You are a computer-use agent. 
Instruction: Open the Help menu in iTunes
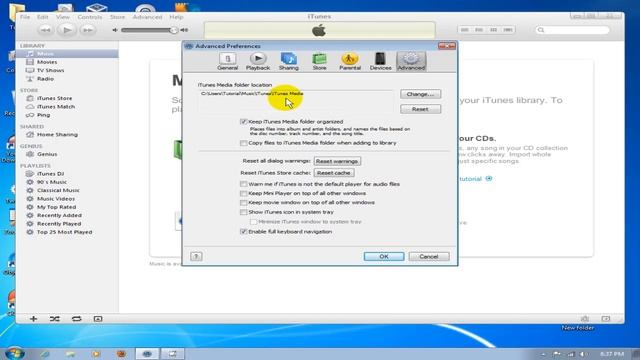(x=176, y=17)
